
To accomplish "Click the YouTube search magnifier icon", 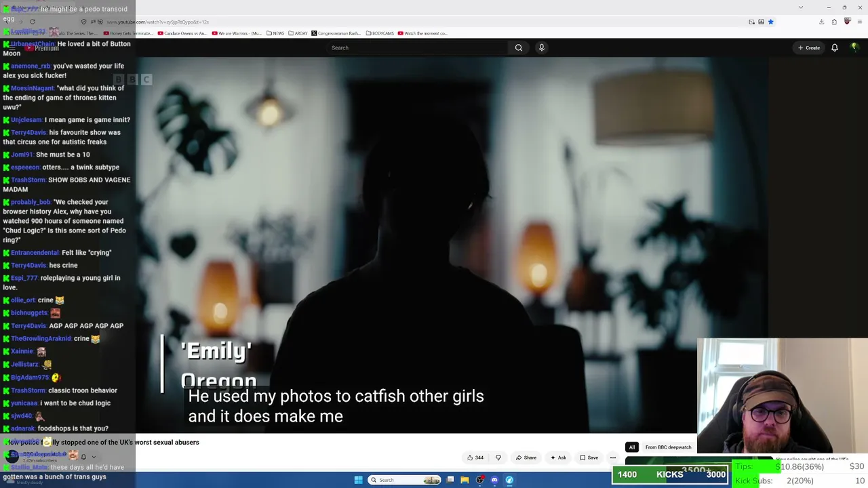I will pyautogui.click(x=519, y=47).
